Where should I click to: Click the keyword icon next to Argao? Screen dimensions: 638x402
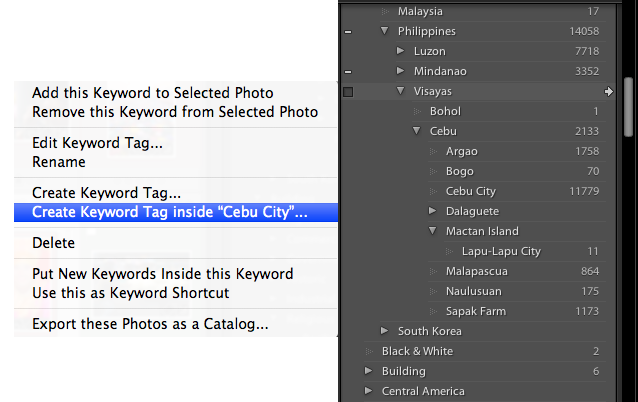(x=433, y=151)
